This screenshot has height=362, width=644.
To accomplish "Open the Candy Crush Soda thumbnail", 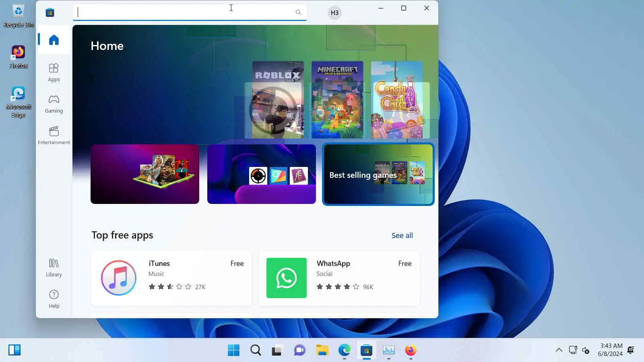I will click(x=397, y=100).
